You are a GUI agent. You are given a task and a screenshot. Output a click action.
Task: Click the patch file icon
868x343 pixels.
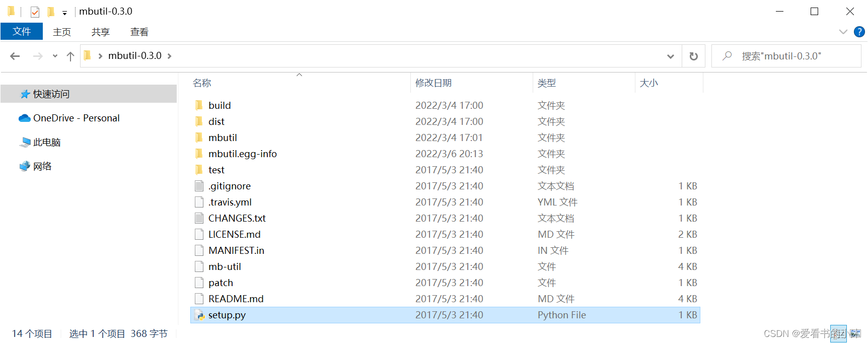(199, 283)
